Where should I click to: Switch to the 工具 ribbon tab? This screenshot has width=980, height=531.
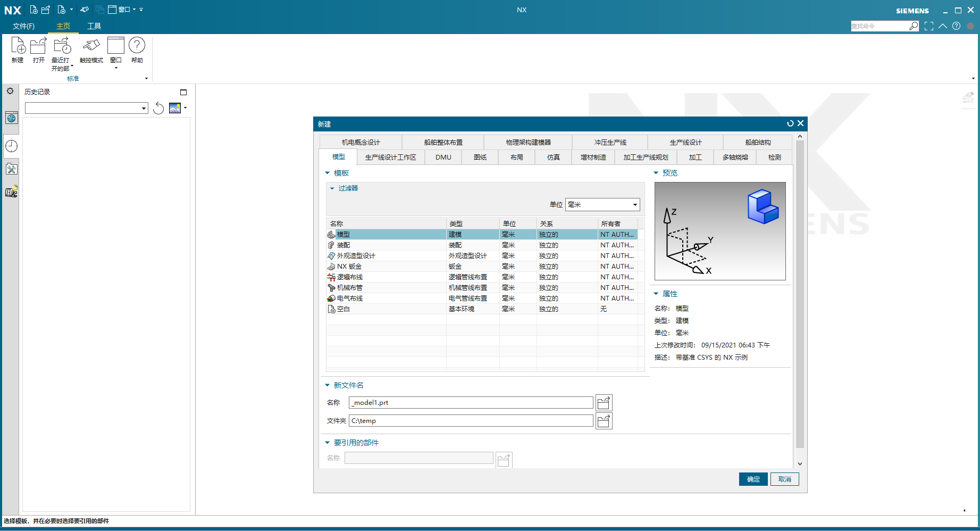(94, 26)
